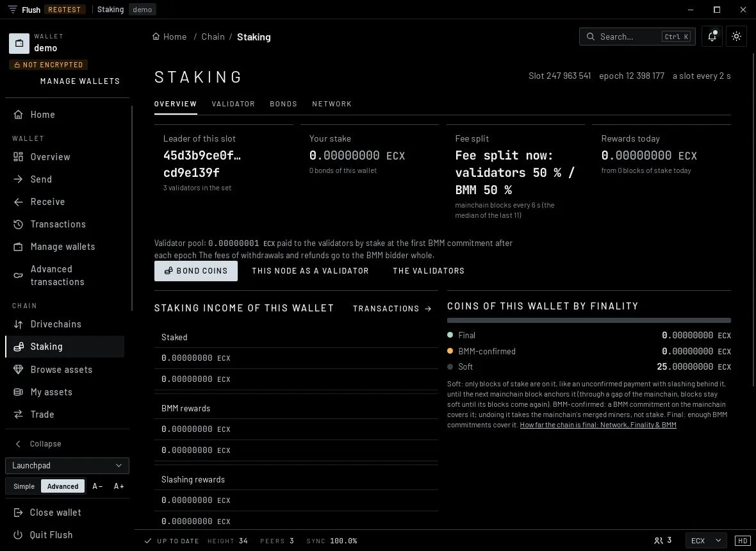Open Manage wallets sidebar entry
756x551 pixels.
65,247
